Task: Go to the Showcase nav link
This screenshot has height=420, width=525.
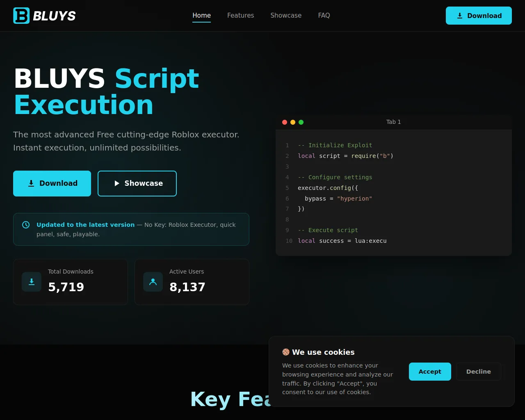Action: [x=286, y=16]
